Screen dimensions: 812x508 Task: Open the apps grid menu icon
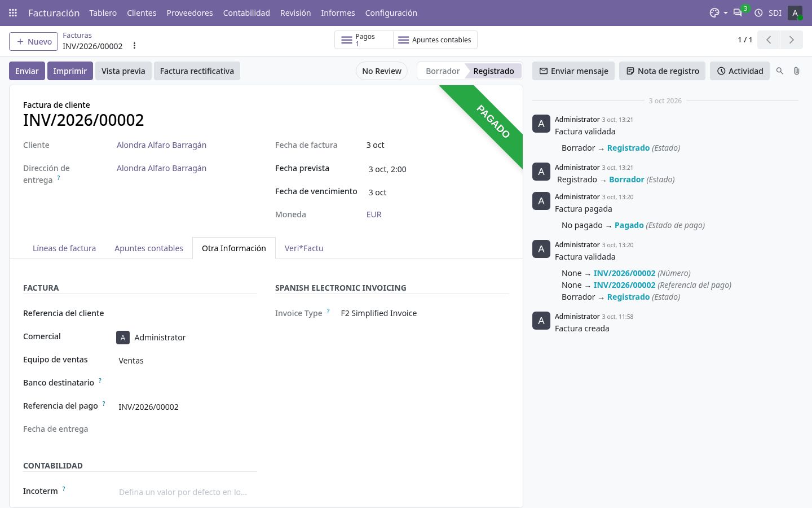coord(13,12)
